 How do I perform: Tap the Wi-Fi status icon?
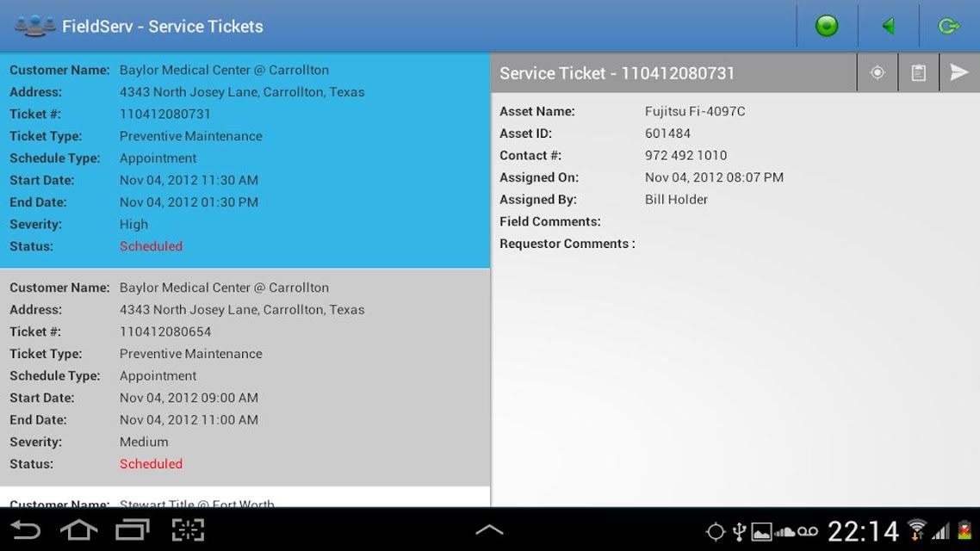point(917,529)
